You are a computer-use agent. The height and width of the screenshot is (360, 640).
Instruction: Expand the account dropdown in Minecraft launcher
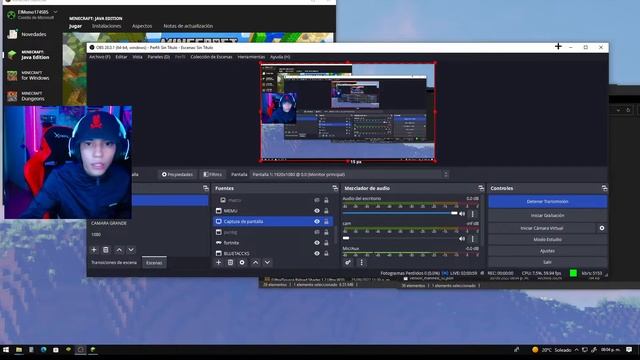tap(56, 12)
